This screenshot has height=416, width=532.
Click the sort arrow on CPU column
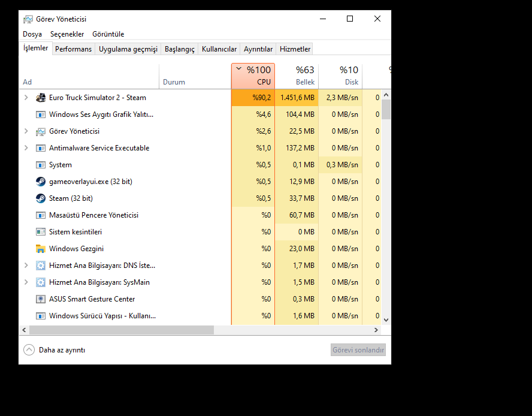[239, 68]
